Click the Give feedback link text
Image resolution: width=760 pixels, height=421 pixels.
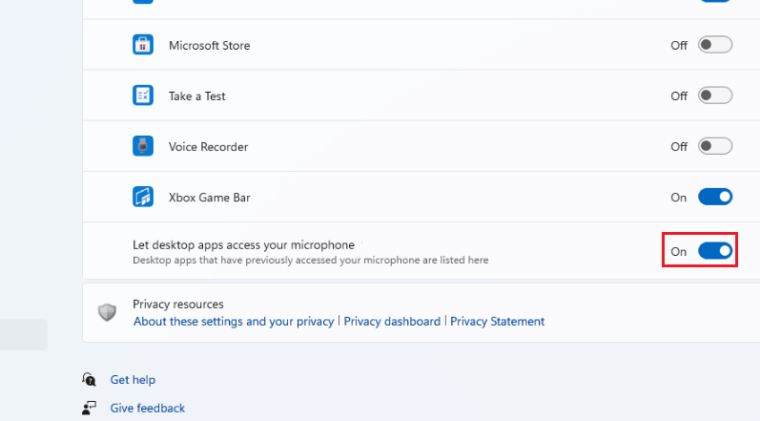(147, 408)
